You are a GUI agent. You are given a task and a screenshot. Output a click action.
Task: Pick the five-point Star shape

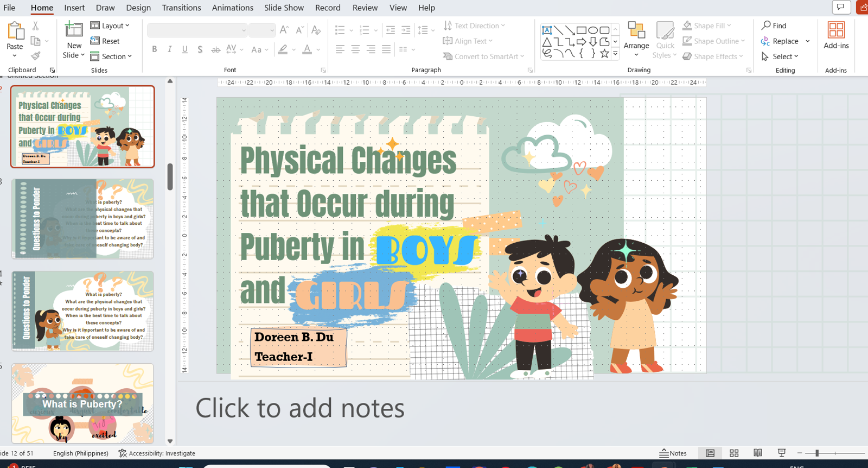pyautogui.click(x=604, y=53)
